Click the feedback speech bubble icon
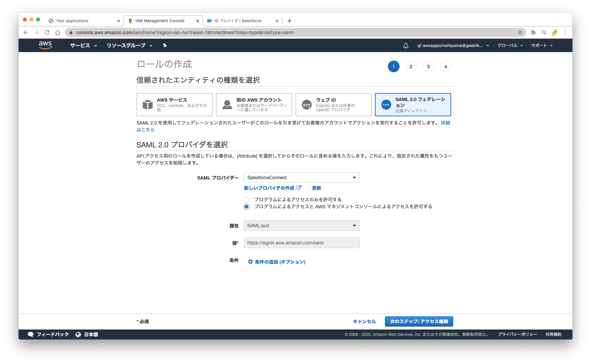591x364 pixels. click(30, 335)
